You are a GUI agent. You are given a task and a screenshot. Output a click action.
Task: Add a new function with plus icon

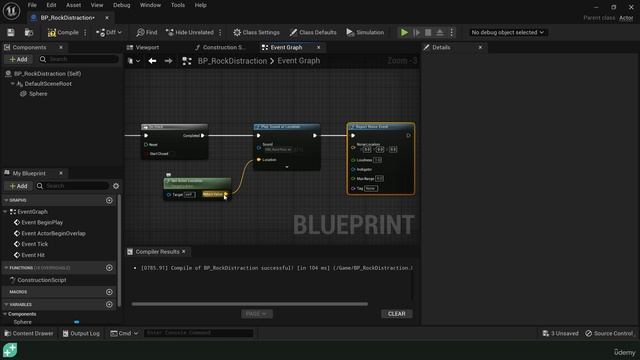click(x=109, y=268)
